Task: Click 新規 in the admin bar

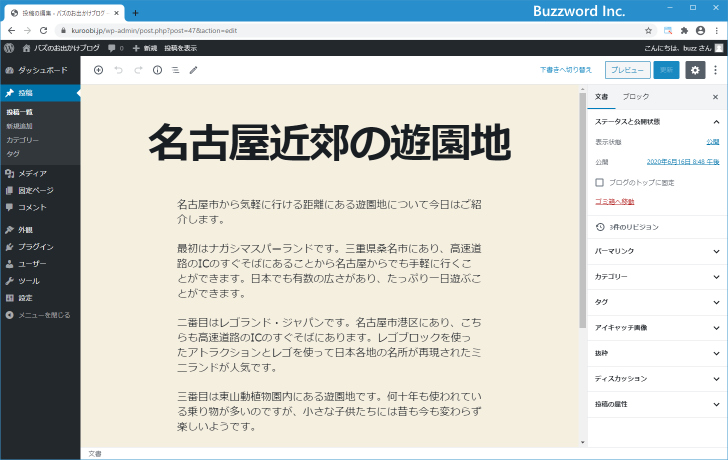Action: click(145, 48)
